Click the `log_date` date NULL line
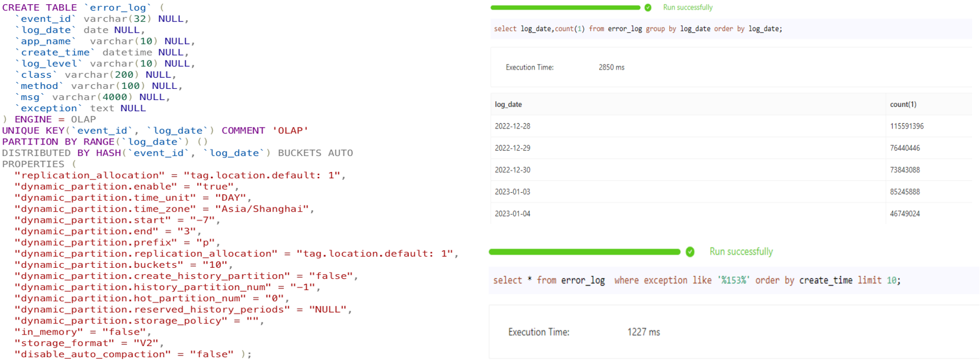980x362 pixels. pyautogui.click(x=80, y=30)
